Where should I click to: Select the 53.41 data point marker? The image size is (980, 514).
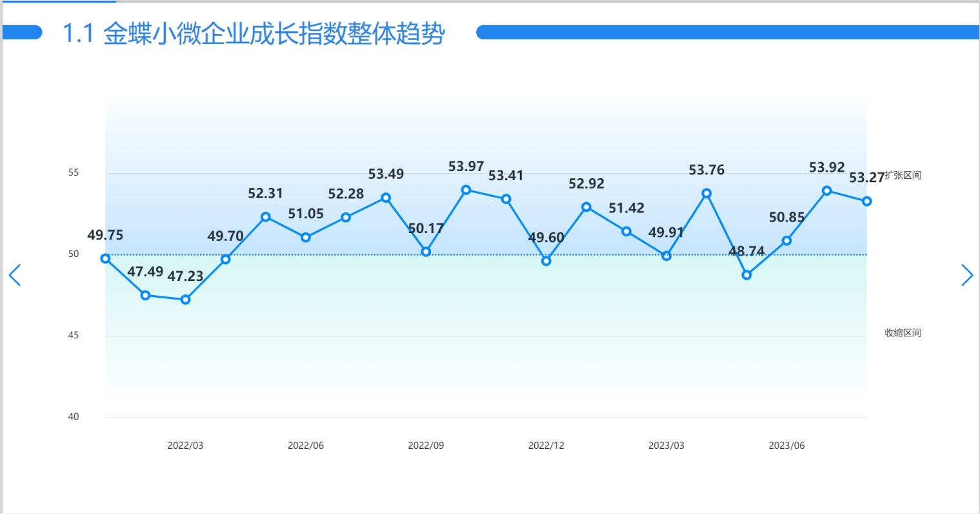click(x=506, y=199)
